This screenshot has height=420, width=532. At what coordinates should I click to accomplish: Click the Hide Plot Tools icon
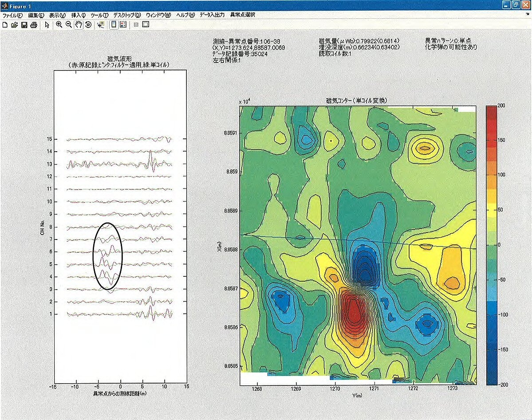coord(136,25)
